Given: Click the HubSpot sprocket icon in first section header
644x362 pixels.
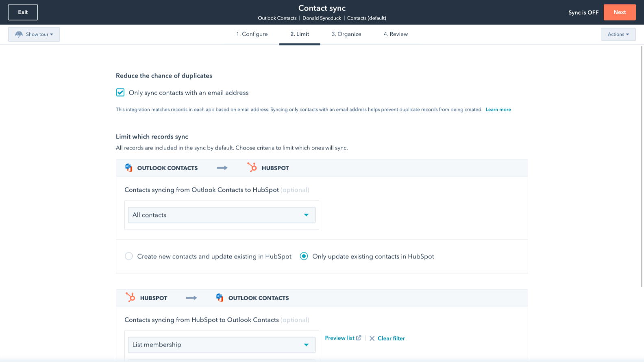Looking at the screenshot, I should click(252, 168).
